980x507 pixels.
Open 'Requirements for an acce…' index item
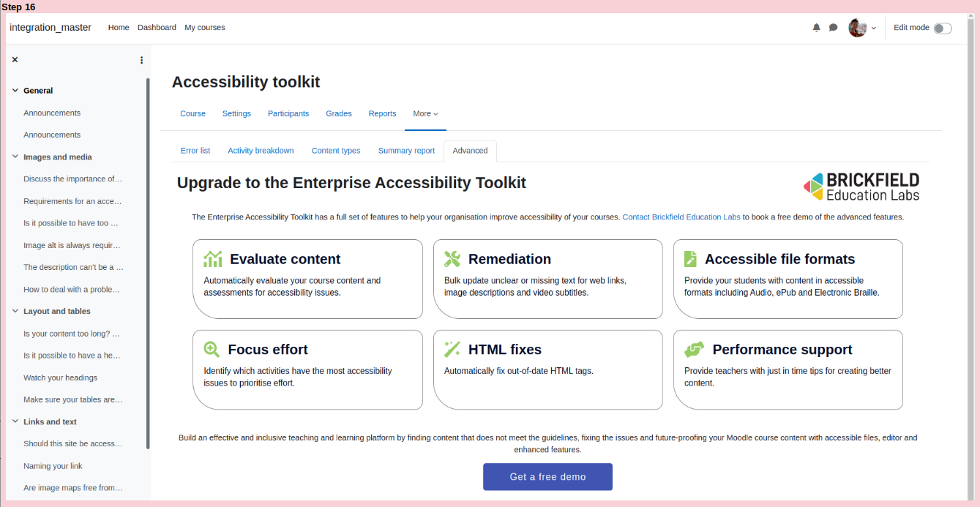pyautogui.click(x=73, y=201)
